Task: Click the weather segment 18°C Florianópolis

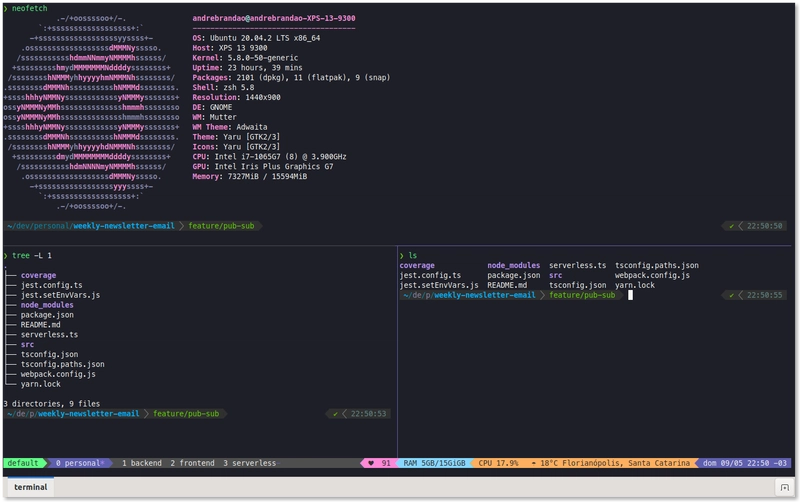Action: click(610, 463)
